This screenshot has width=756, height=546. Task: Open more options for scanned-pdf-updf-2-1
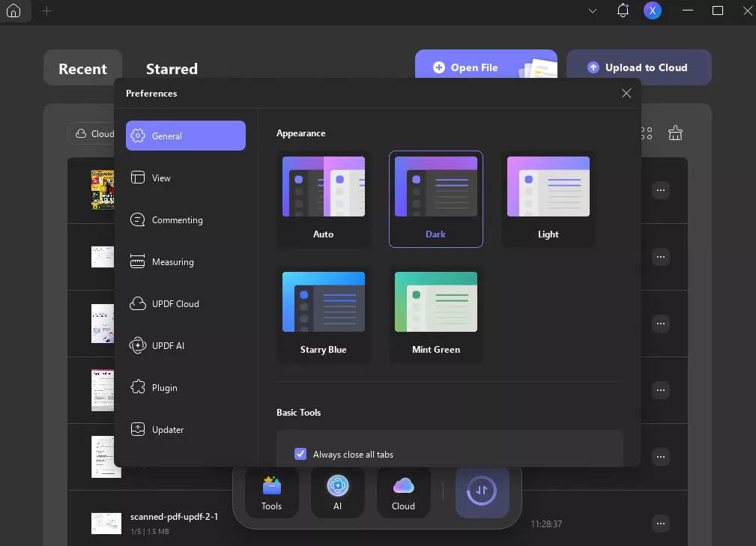tap(660, 524)
